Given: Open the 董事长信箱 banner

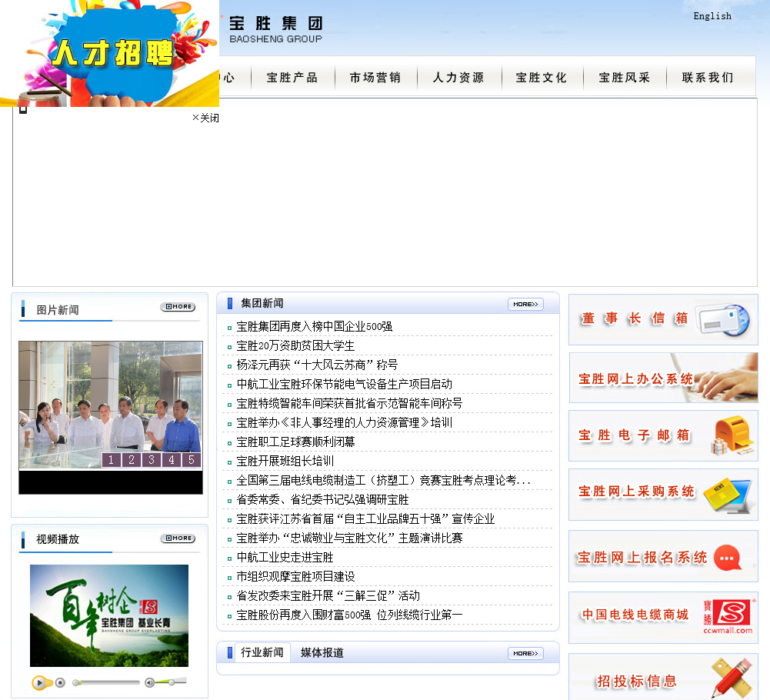Looking at the screenshot, I should pyautogui.click(x=663, y=319).
